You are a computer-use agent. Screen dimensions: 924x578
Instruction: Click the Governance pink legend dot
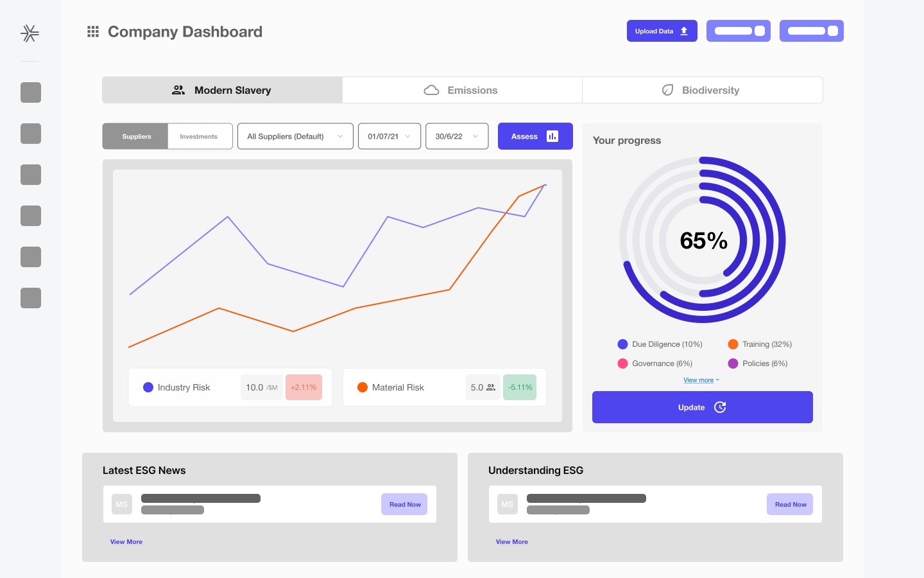point(622,363)
